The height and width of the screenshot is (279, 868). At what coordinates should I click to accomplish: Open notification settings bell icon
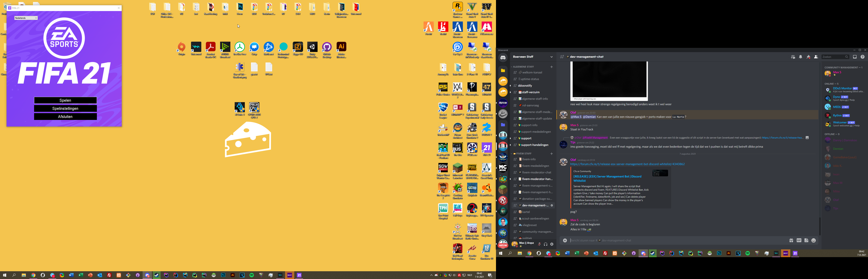(800, 57)
